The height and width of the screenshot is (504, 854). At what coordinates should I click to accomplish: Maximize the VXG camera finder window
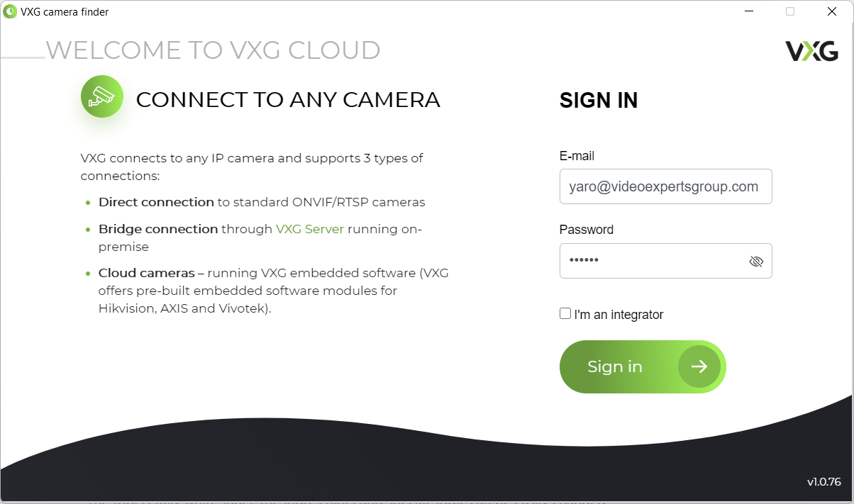790,11
